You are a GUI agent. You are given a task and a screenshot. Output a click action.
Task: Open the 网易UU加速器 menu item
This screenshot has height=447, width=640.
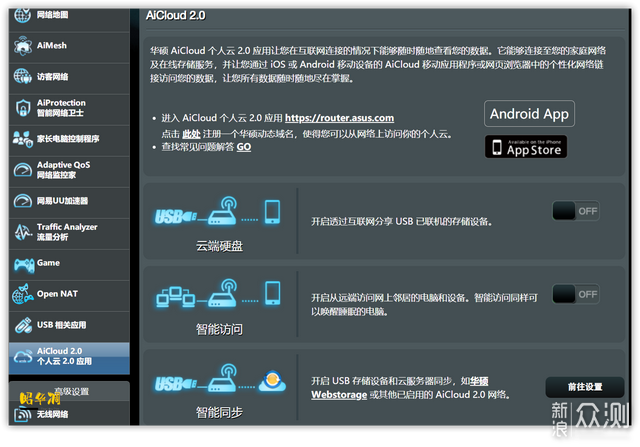(x=69, y=201)
